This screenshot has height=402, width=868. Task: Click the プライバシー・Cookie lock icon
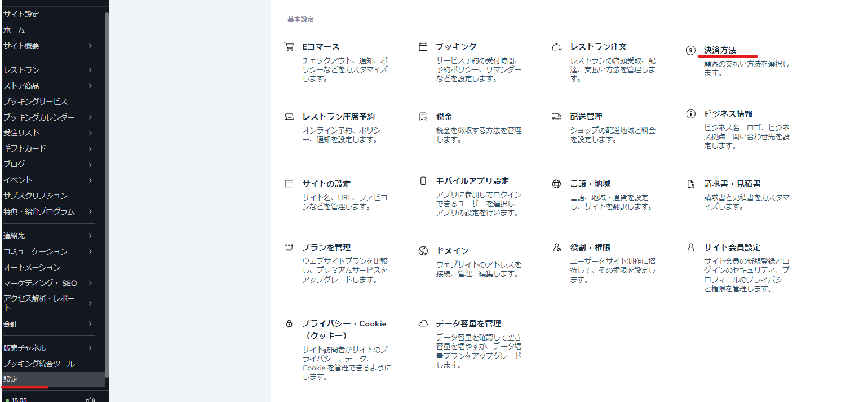tap(289, 324)
